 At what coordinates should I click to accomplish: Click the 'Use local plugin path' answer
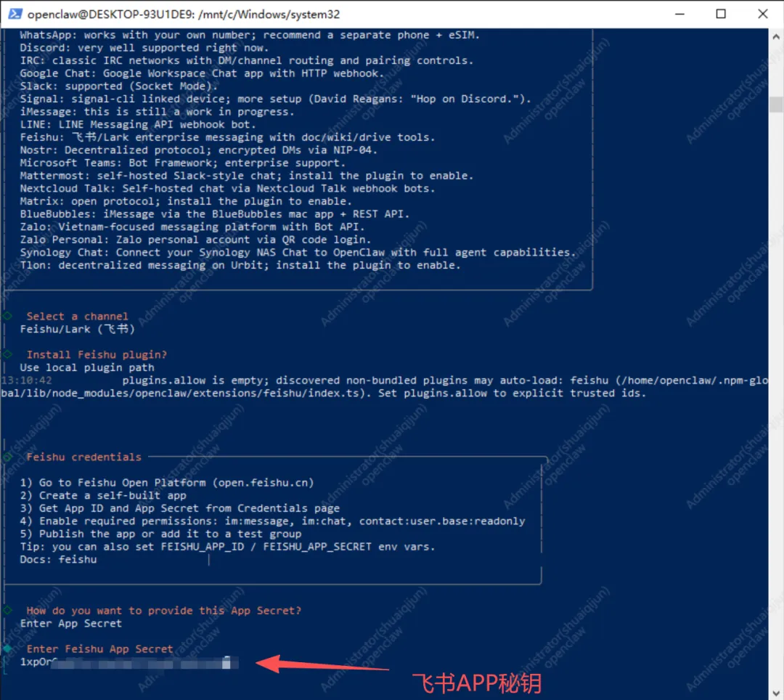pyautogui.click(x=87, y=367)
